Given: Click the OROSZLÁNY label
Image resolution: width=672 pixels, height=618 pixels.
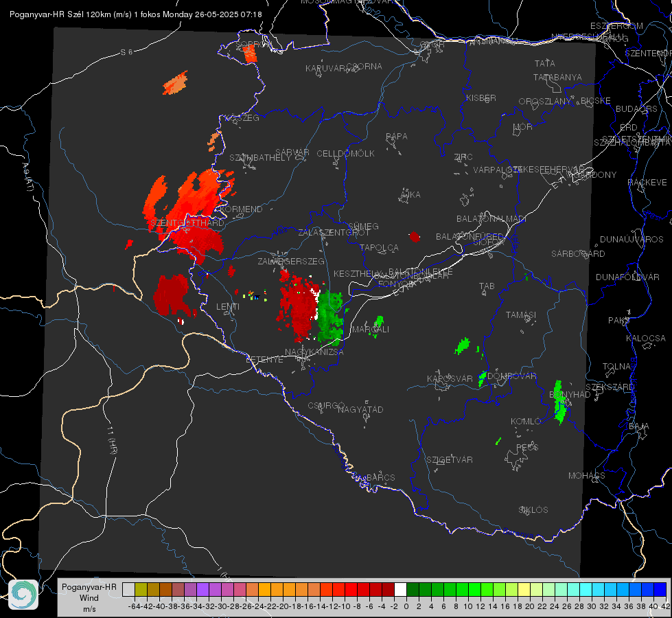Looking at the screenshot, I should (545, 102).
